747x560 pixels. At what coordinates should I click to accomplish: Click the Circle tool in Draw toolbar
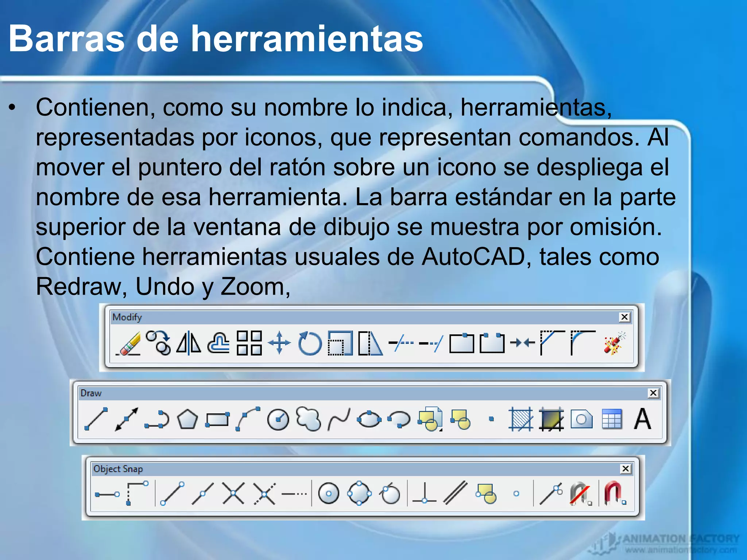point(278,419)
